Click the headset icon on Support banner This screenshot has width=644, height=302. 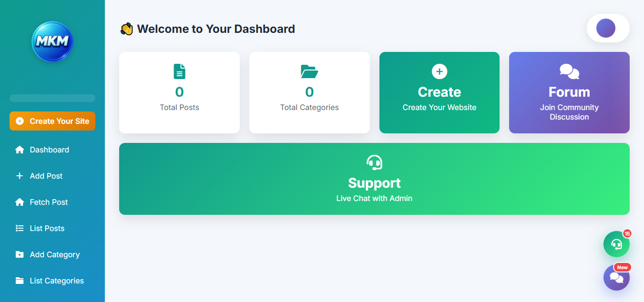374,162
